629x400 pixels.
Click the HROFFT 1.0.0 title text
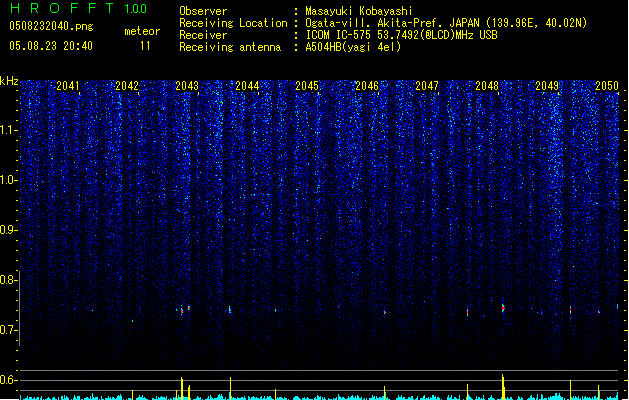coord(78,8)
